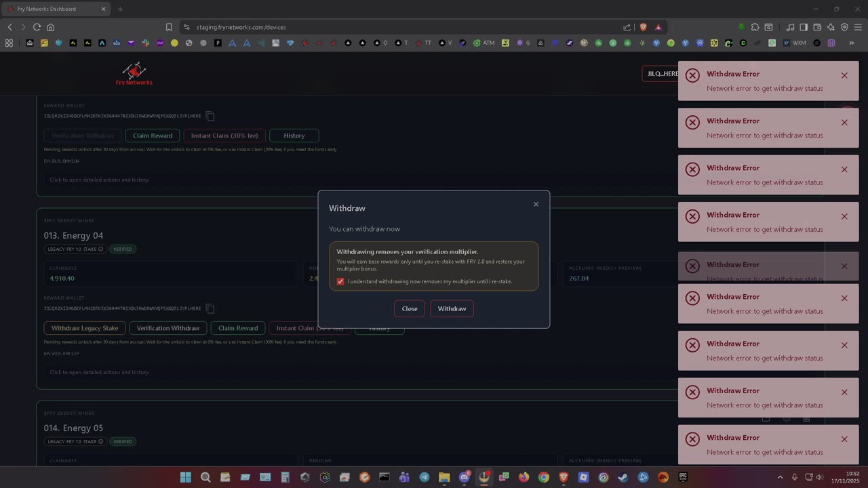Open the share icon in the address bar
This screenshot has height=488, width=868.
pyautogui.click(x=627, y=27)
